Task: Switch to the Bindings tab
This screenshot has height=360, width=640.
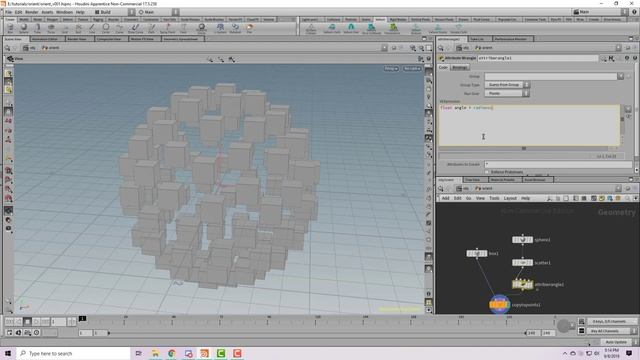Action: pos(460,67)
